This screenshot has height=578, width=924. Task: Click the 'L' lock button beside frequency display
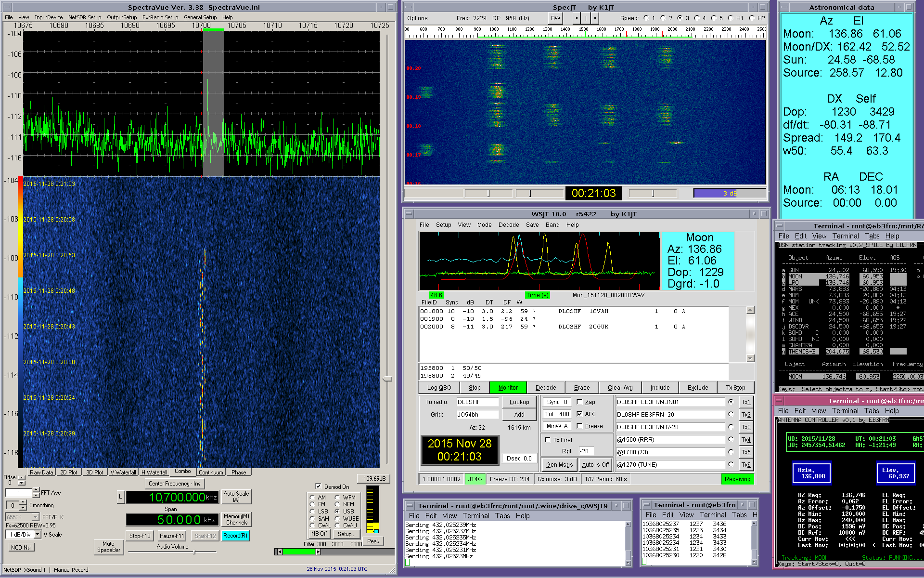pos(120,497)
